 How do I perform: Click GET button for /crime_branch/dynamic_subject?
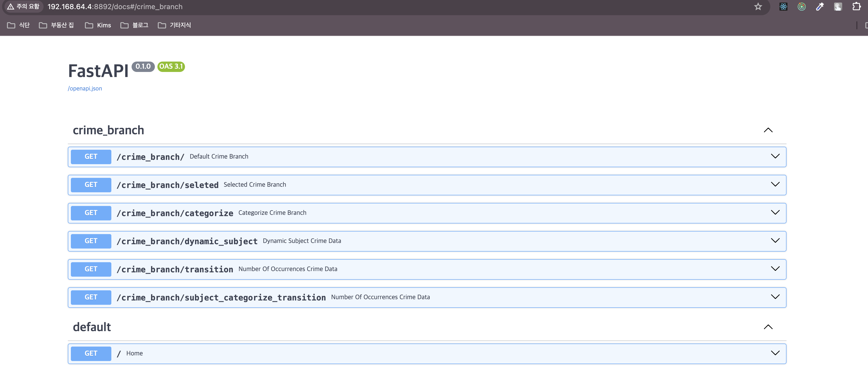coord(91,241)
